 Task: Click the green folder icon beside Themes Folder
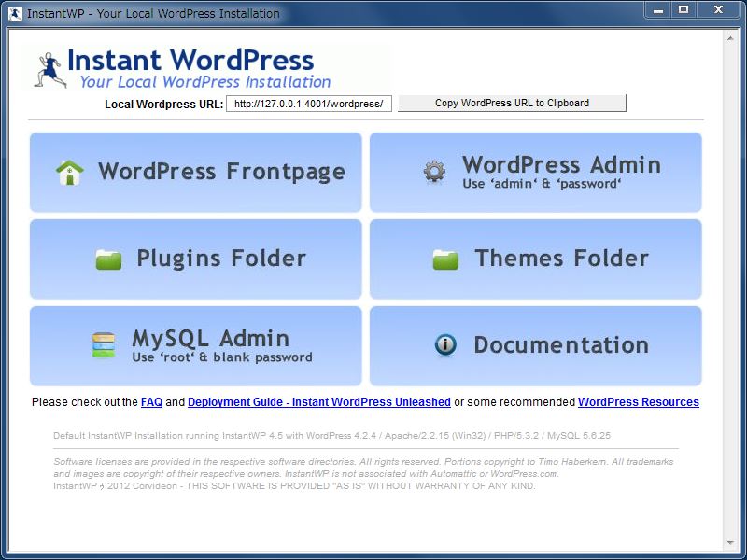445,259
